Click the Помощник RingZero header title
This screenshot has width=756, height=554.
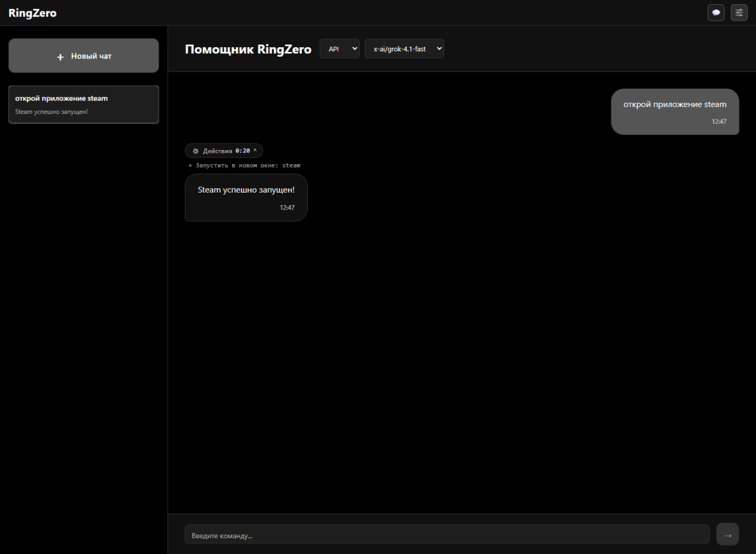pos(248,49)
